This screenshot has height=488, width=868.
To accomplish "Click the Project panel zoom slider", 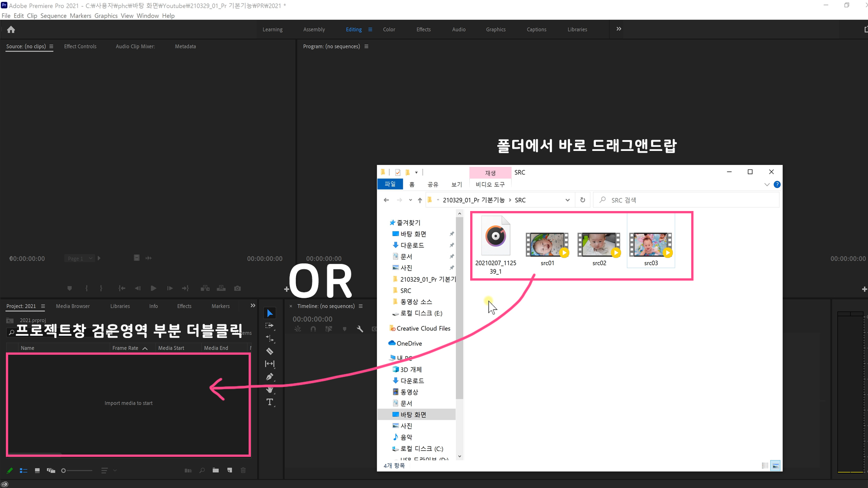I will click(77, 470).
